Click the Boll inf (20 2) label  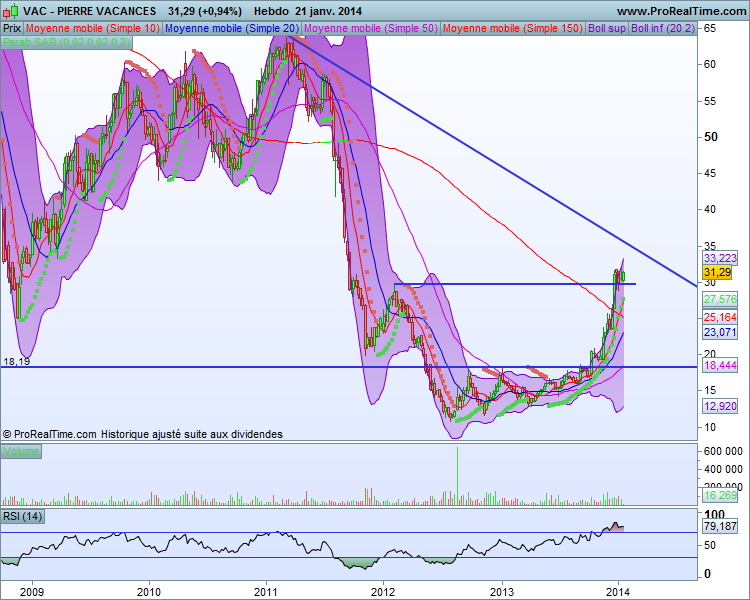tap(662, 28)
